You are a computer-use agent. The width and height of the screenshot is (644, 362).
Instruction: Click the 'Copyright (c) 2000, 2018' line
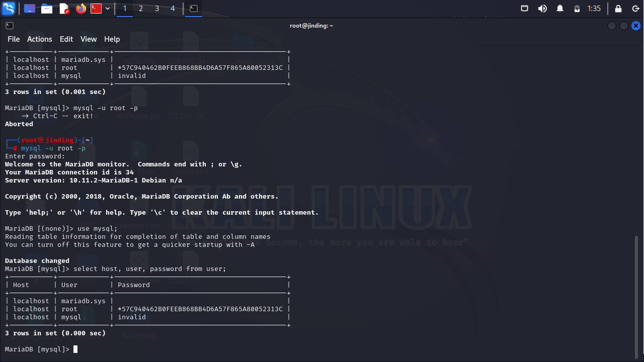coord(142,197)
